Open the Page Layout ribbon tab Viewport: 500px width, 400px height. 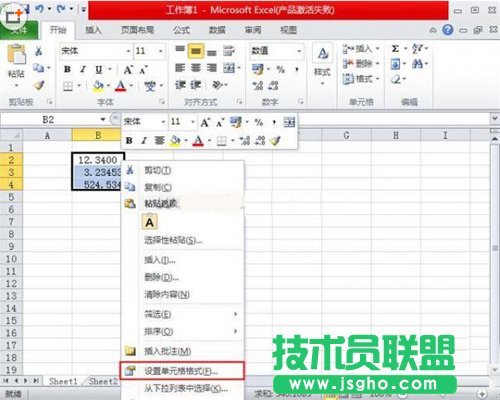tap(137, 30)
